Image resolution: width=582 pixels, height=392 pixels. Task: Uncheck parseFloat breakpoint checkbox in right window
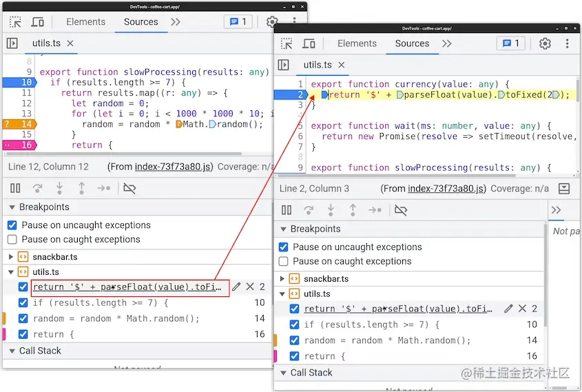pyautogui.click(x=294, y=309)
